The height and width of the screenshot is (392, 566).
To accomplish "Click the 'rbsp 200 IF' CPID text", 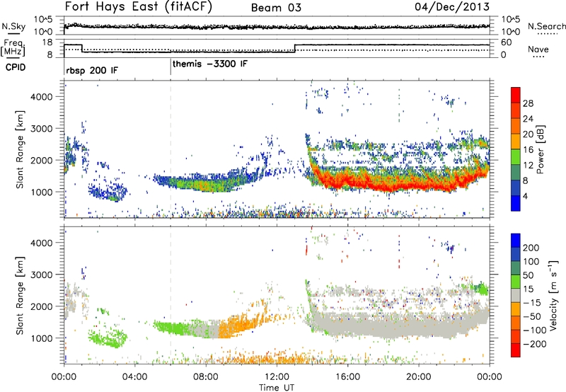I will point(92,70).
